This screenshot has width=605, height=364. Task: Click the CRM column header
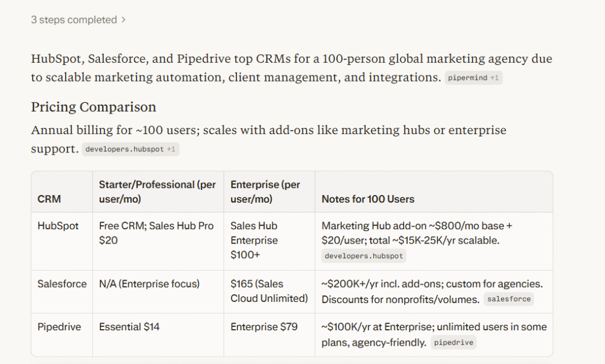tap(49, 199)
